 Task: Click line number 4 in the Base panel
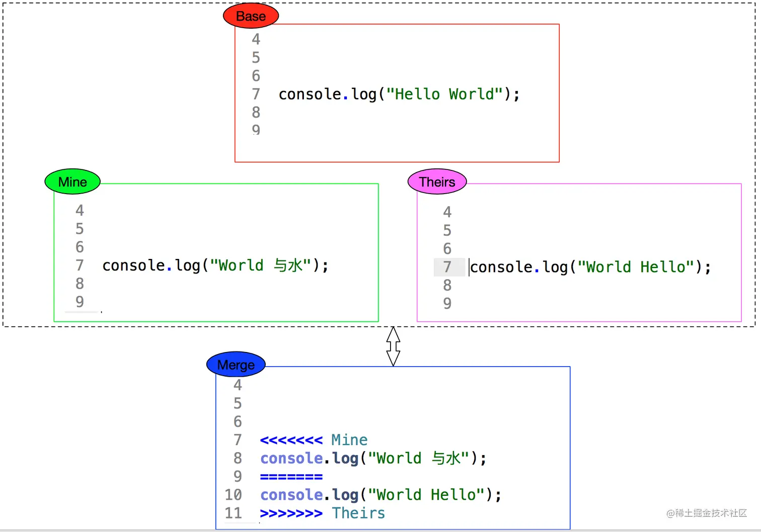point(256,39)
